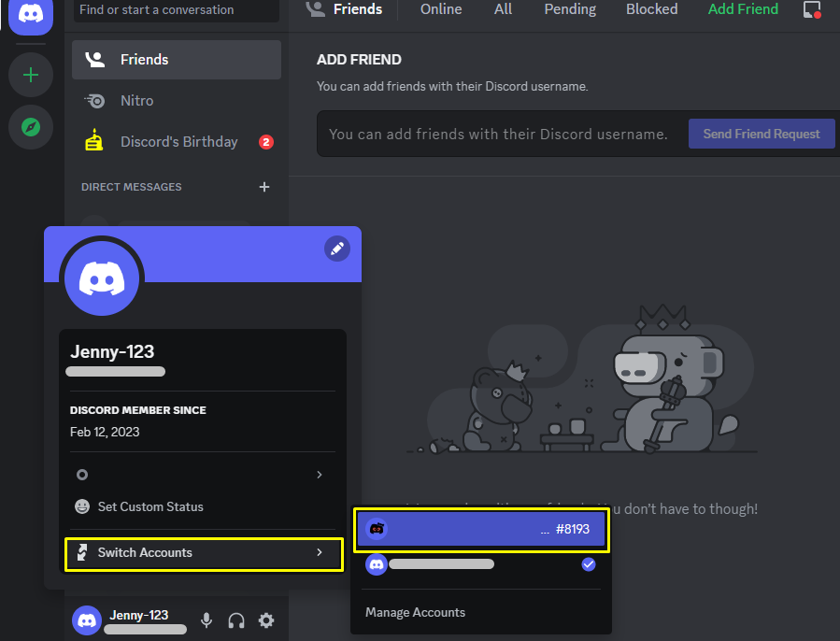Open the Nitro page
Viewport: 840px width, 641px height.
[x=177, y=101]
